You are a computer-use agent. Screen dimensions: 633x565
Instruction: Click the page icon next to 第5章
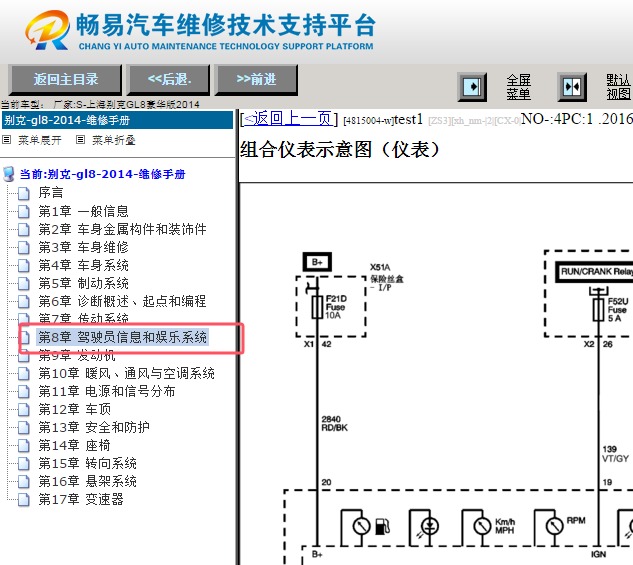pyautogui.click(x=24, y=284)
